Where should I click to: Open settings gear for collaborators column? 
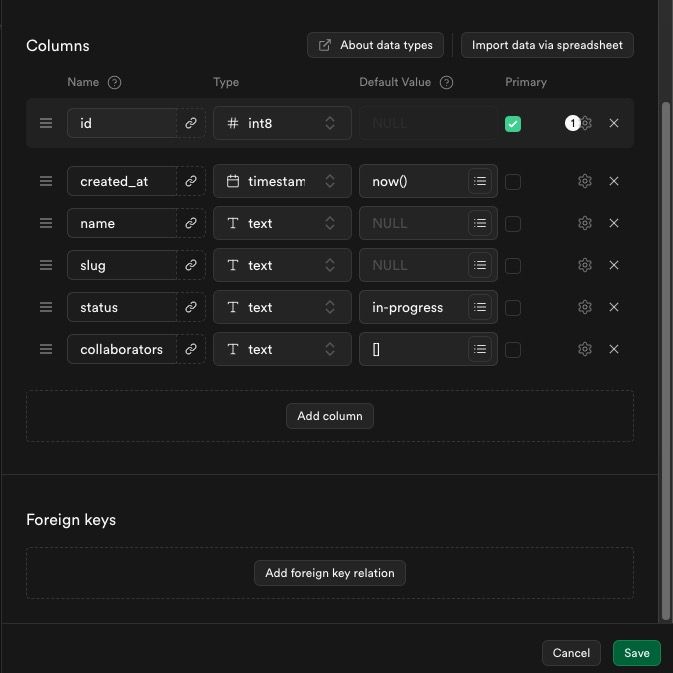coord(585,349)
